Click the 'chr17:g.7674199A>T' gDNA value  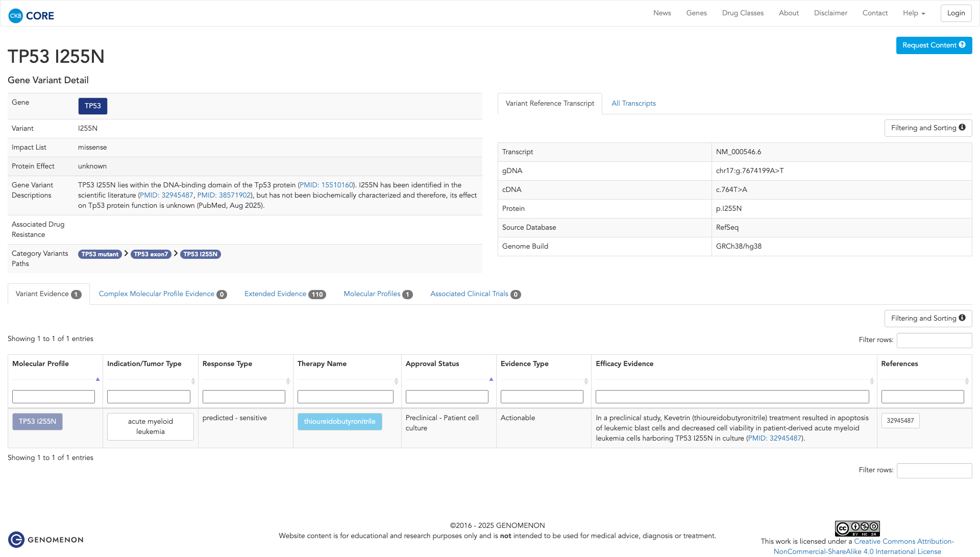(750, 171)
